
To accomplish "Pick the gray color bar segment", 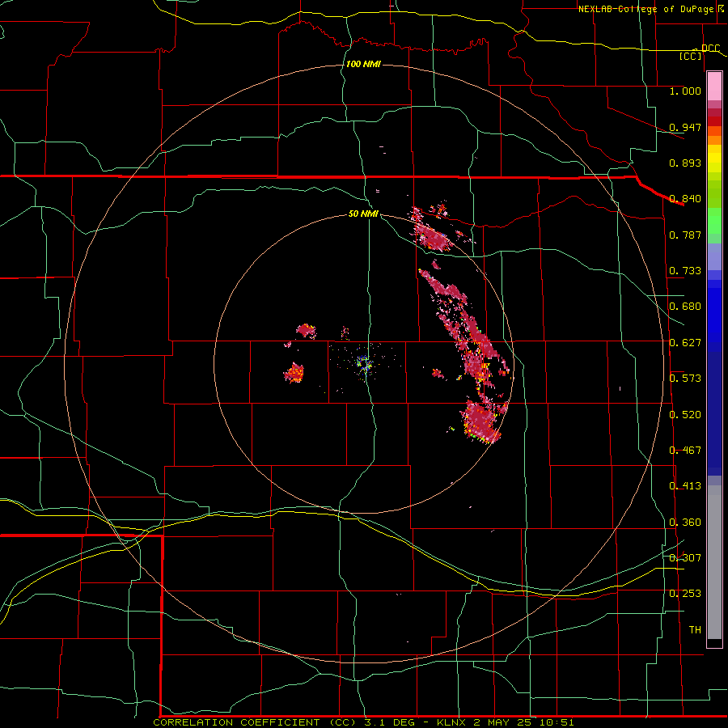I will click(714, 562).
